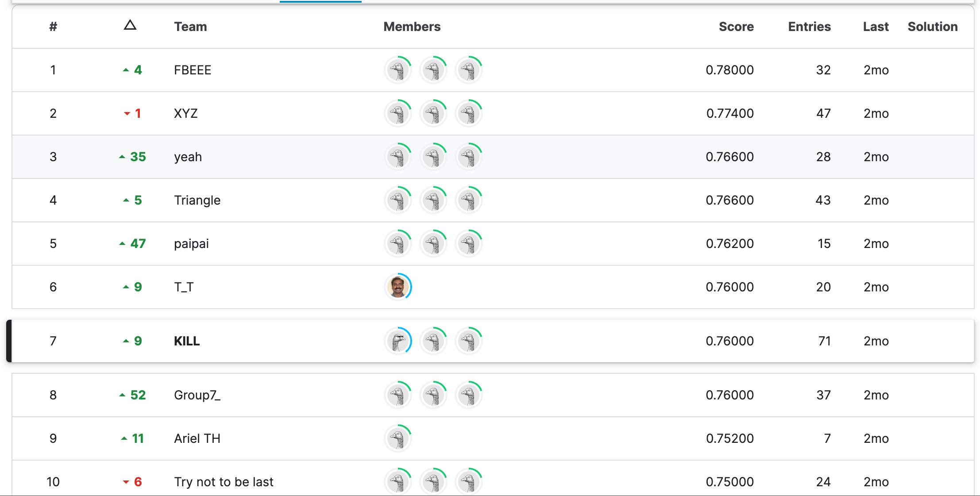Viewport: 980px width, 496px height.
Task: Open third member avatar of team FBEEE
Action: coord(469,70)
